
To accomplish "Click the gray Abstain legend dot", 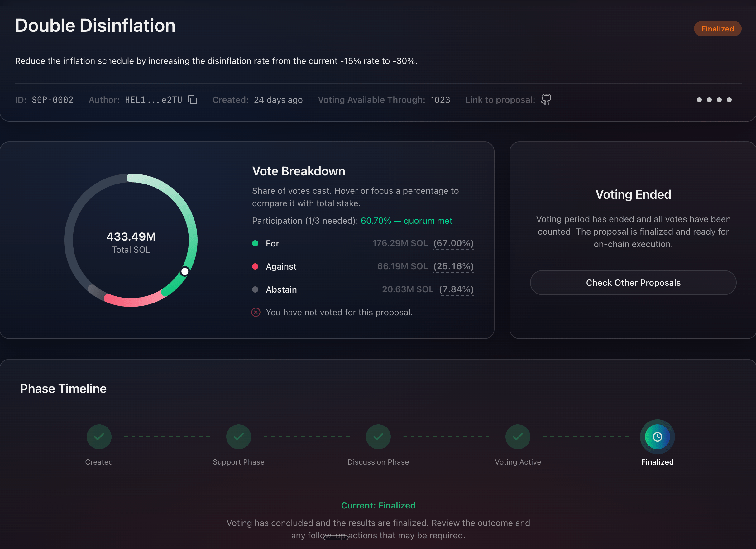I will [x=255, y=289].
